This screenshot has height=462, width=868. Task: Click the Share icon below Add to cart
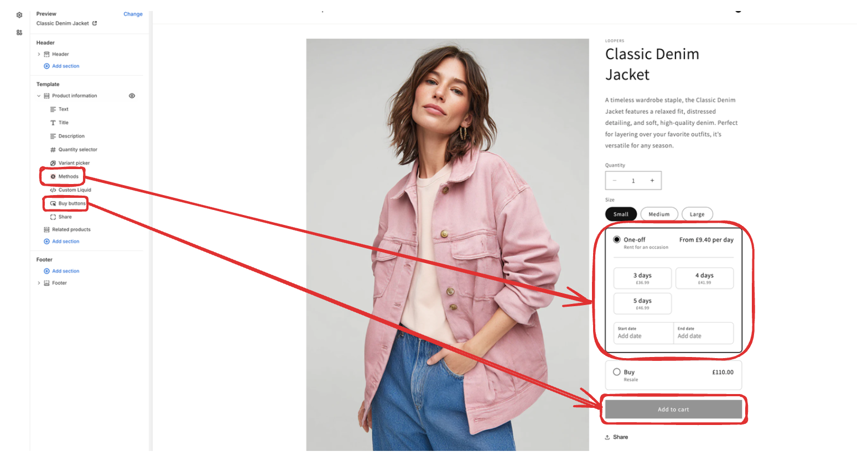pyautogui.click(x=607, y=437)
